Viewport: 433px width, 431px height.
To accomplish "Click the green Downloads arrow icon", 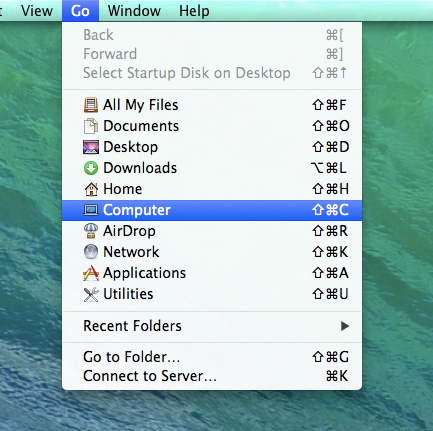I will click(91, 168).
